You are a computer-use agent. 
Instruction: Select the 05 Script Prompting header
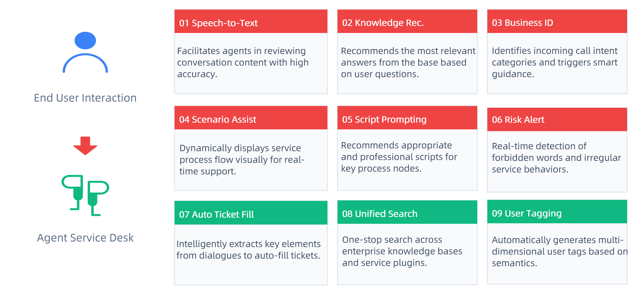[x=407, y=118]
